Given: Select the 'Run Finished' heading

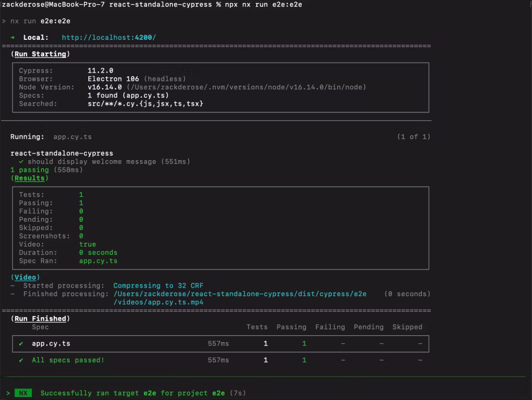Looking at the screenshot, I should [x=40, y=318].
